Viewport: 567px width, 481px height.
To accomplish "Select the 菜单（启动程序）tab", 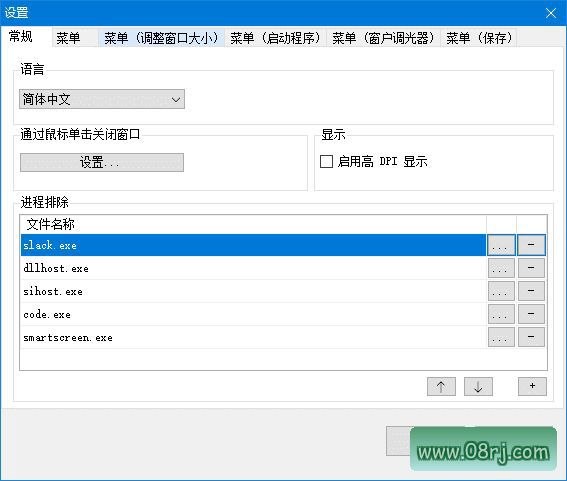I will tap(276, 38).
